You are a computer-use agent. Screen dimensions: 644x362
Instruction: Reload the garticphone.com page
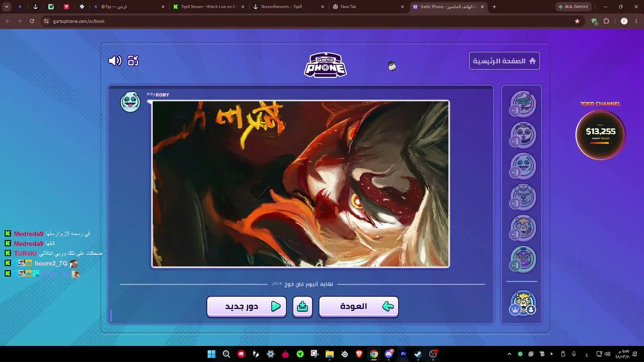click(32, 21)
